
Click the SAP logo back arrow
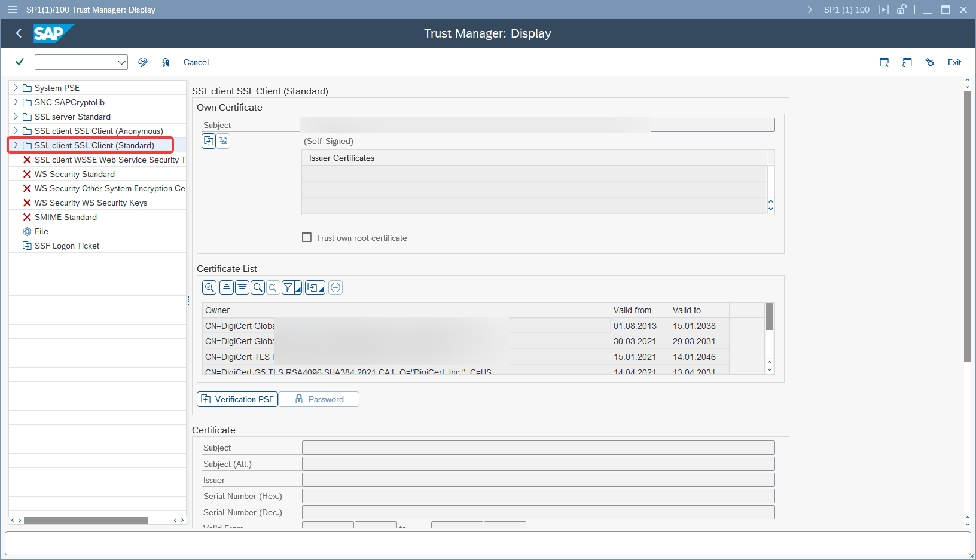[19, 33]
